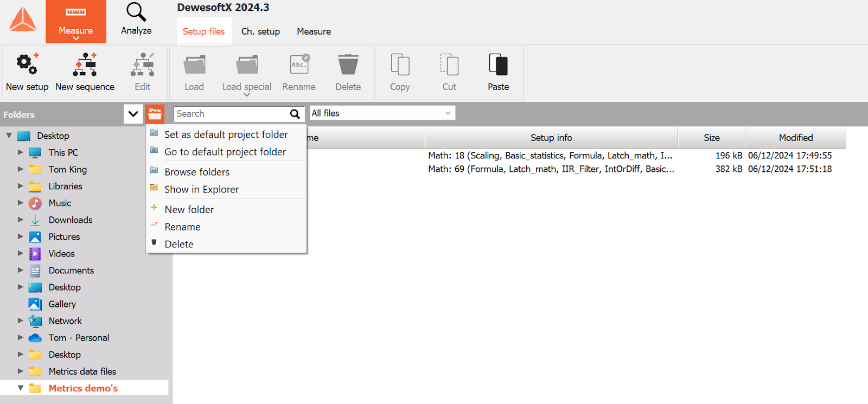Select the Metrics demo's folder
The height and width of the screenshot is (404, 868).
pos(83,388)
